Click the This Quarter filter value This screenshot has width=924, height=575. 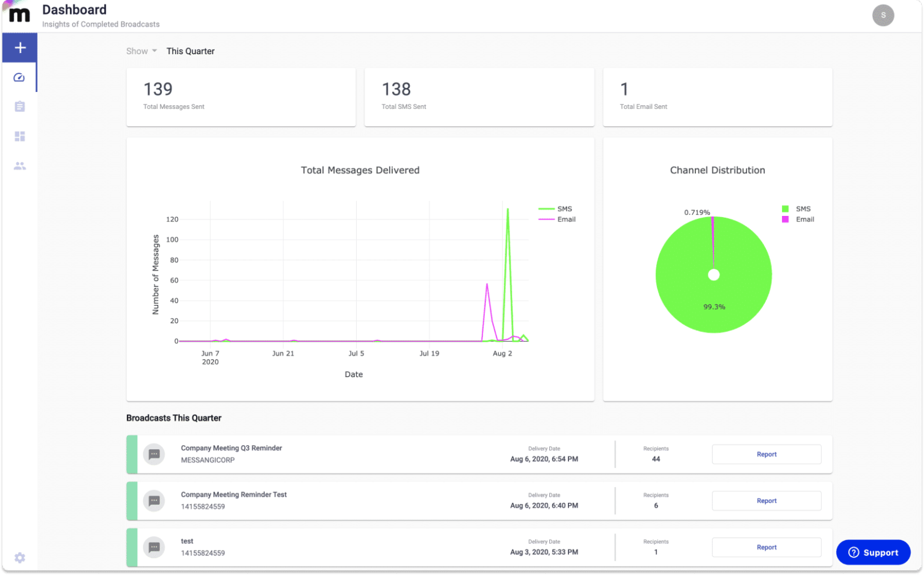click(x=190, y=51)
